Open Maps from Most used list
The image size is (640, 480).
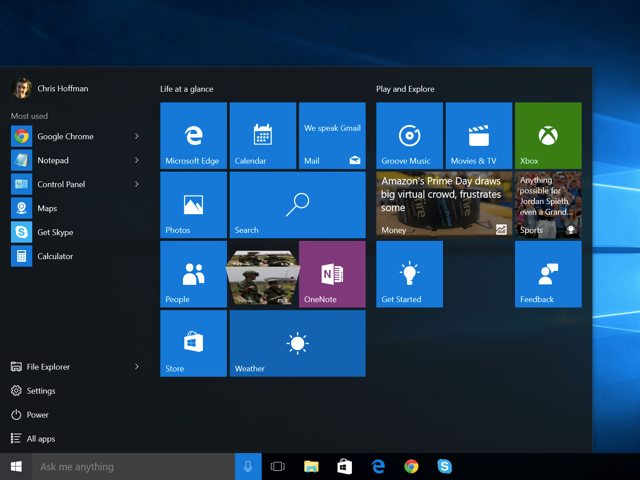pos(77,208)
